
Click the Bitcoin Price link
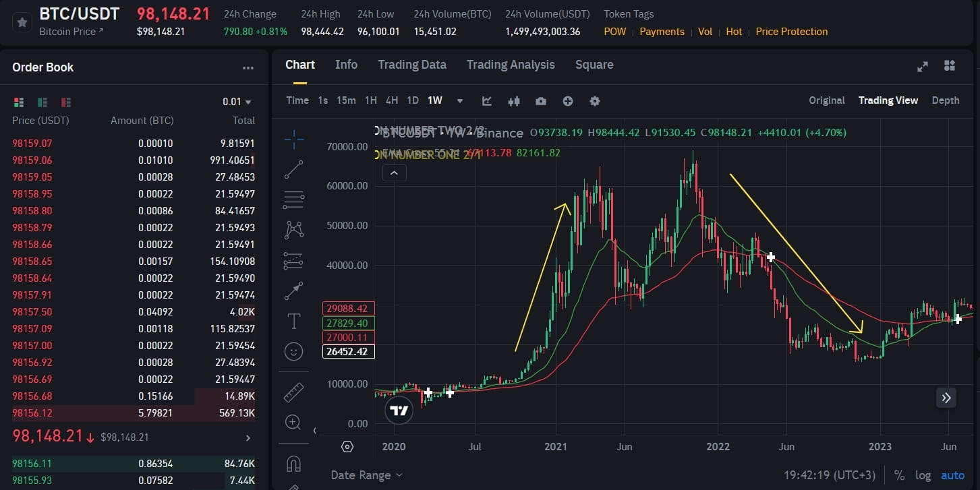pos(71,32)
